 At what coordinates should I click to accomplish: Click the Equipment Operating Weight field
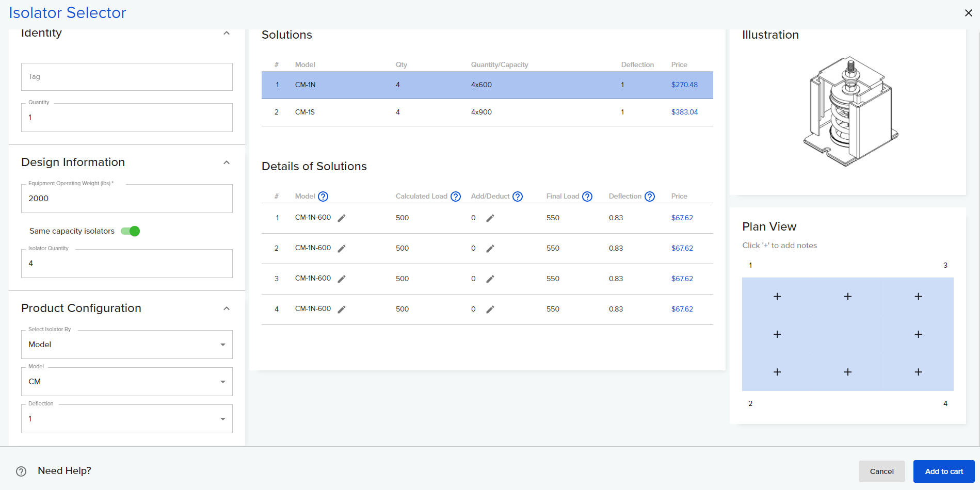[126, 199]
